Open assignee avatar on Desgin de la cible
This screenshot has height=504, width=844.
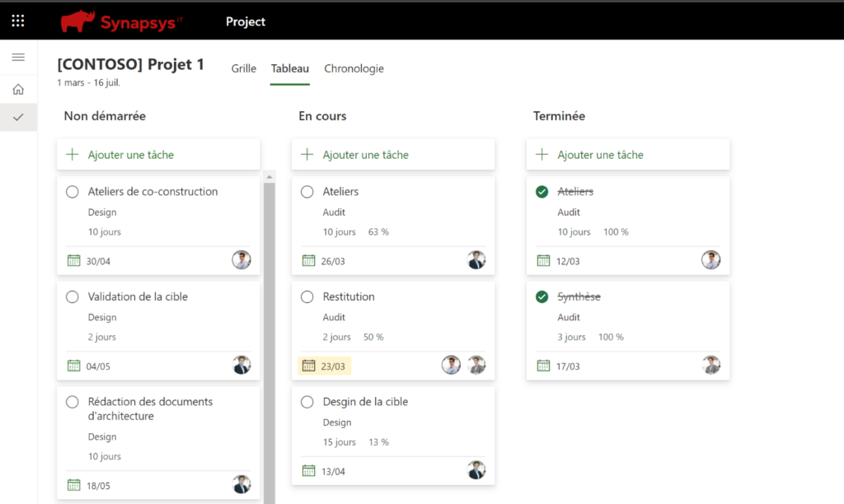pos(476,470)
